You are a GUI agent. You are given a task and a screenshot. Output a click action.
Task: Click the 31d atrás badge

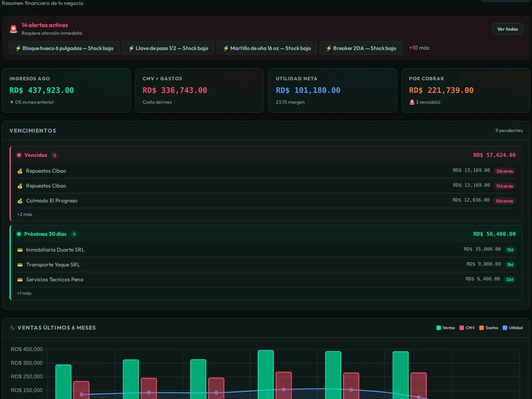504,171
